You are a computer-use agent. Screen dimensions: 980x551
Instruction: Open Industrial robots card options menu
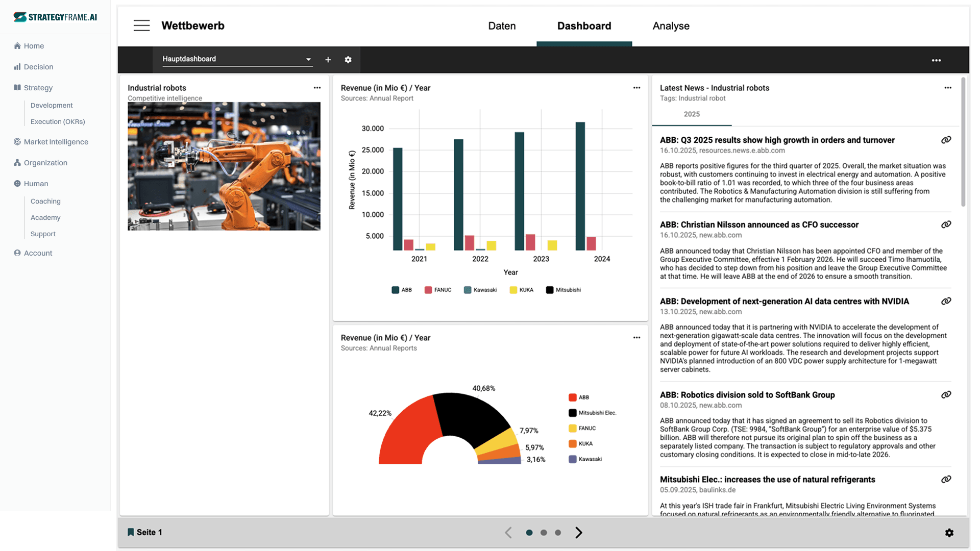tap(317, 88)
